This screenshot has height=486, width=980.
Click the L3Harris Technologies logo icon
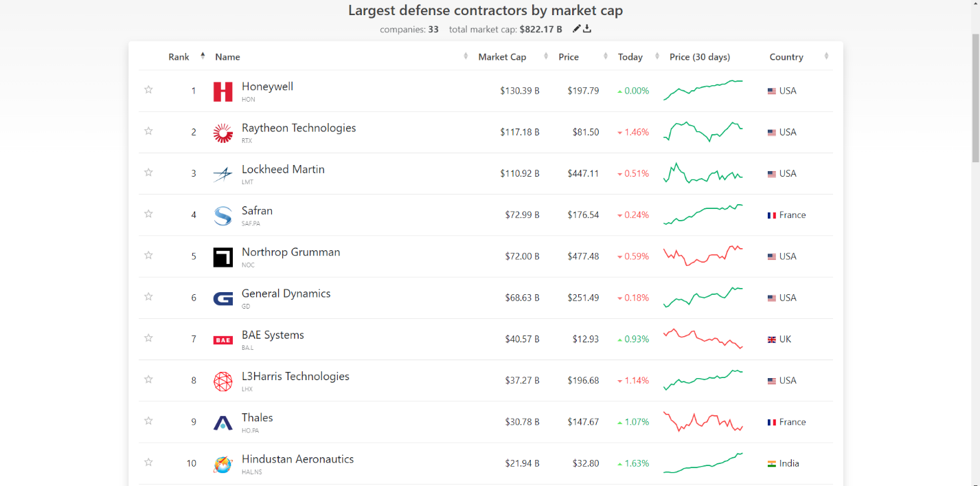point(223,382)
